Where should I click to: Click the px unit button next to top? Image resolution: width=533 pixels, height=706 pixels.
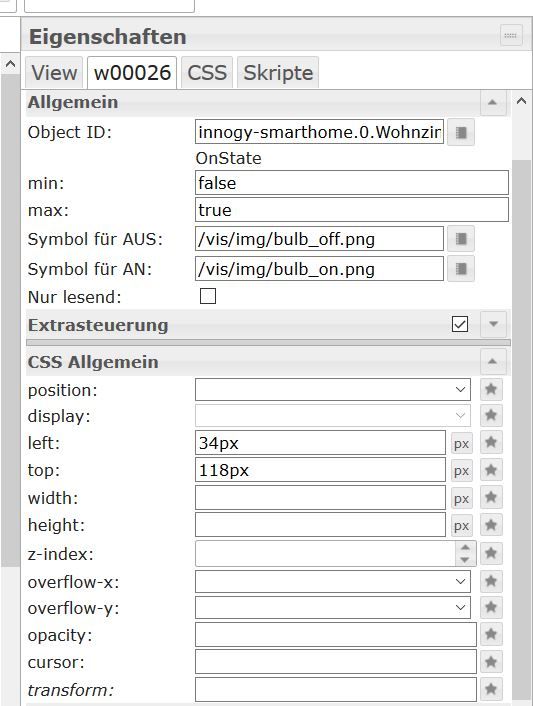coord(461,471)
